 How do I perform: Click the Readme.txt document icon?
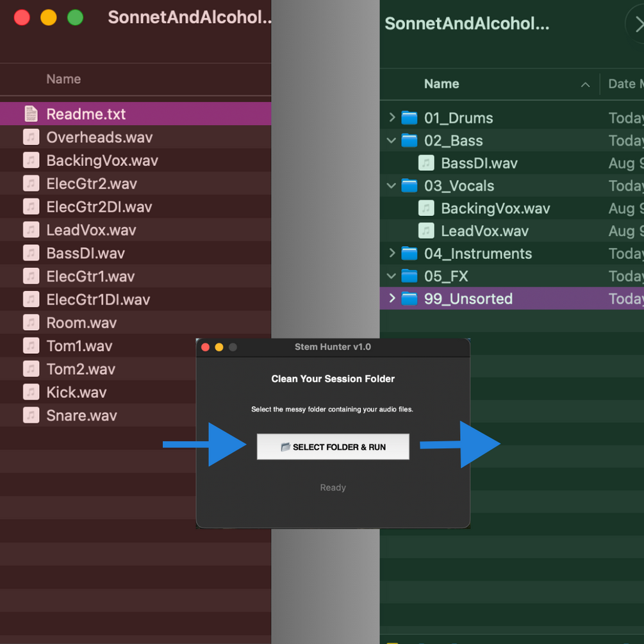point(31,114)
